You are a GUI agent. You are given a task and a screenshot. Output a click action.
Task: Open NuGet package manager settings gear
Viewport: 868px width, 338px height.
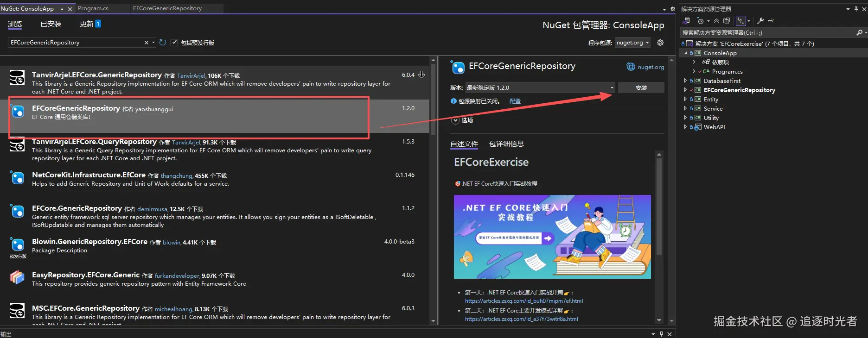(660, 43)
